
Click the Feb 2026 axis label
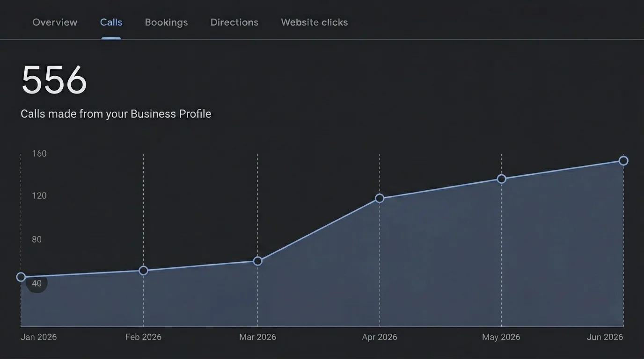[144, 337]
